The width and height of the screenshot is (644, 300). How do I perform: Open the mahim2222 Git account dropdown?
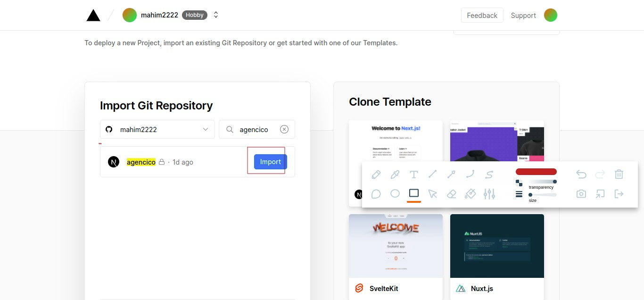pos(157,129)
